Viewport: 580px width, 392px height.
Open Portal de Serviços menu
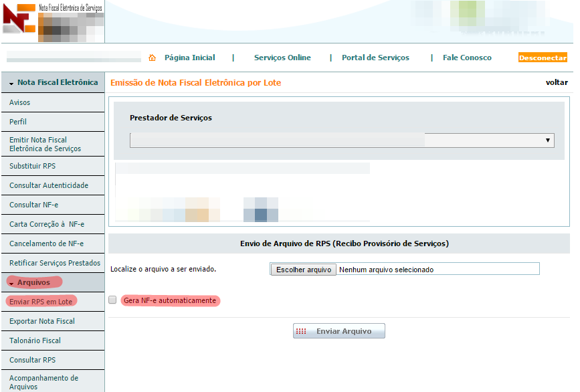point(375,58)
